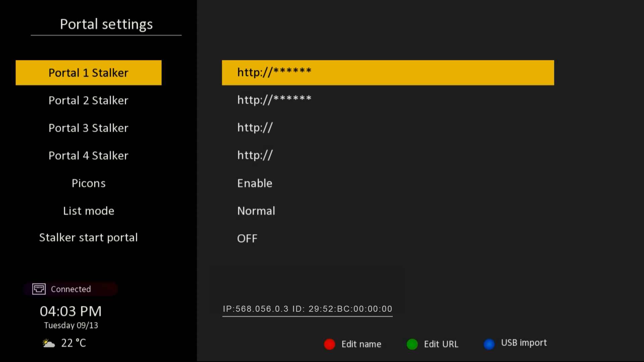This screenshot has height=362, width=644.
Task: Click the empty Portal 4 http:// field
Action: pos(255,155)
